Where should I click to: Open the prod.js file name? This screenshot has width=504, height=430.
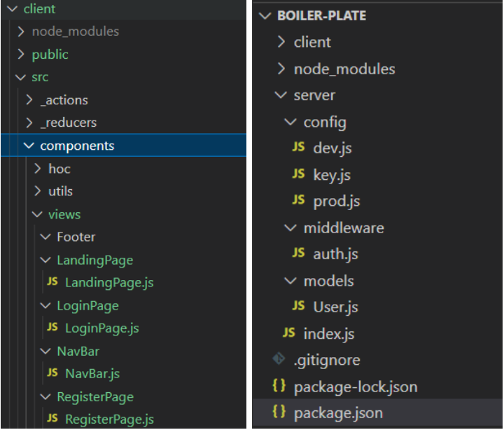point(337,202)
